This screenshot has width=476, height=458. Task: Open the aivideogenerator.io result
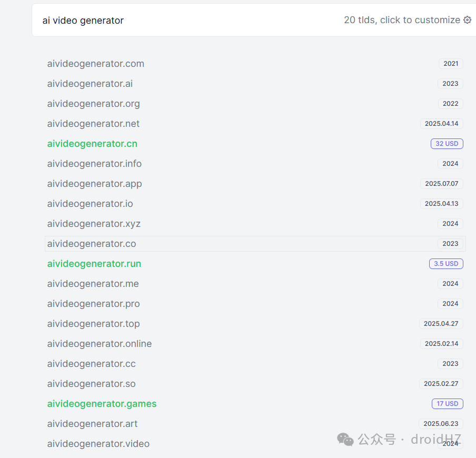click(x=90, y=204)
